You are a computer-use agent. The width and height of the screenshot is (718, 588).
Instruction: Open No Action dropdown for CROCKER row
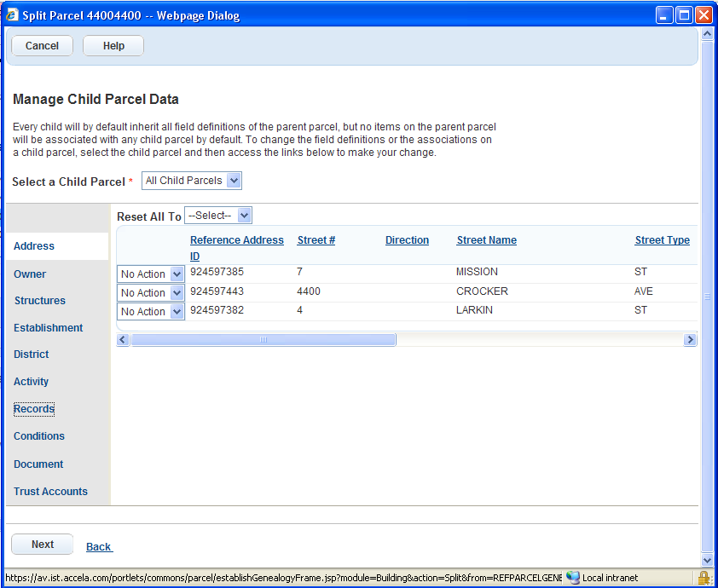click(151, 293)
